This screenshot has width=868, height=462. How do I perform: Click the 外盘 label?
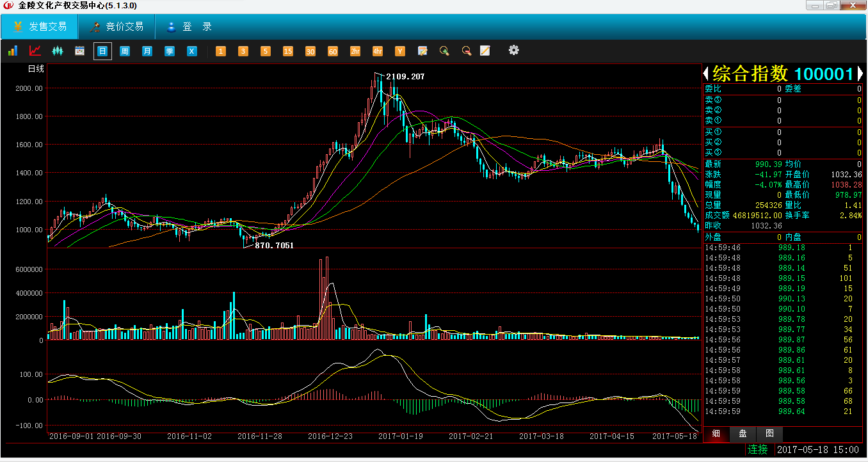click(x=713, y=237)
